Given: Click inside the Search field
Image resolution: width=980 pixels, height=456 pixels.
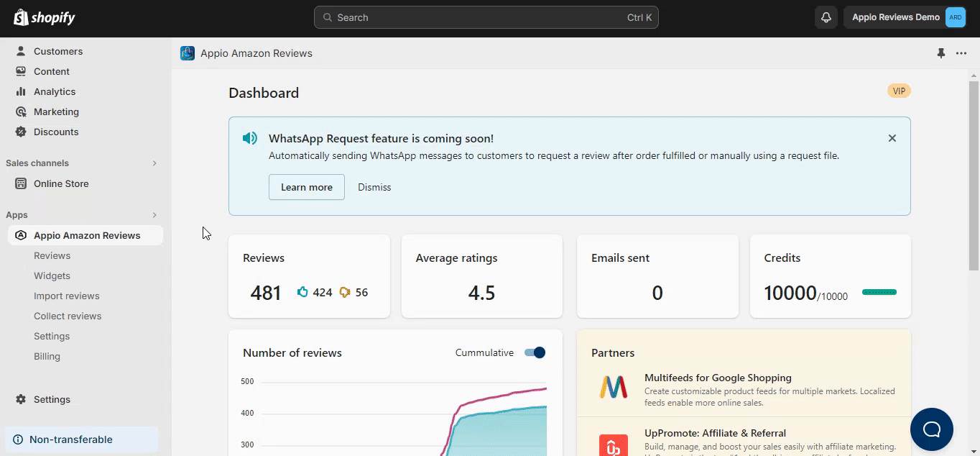Looking at the screenshot, I should [486, 17].
